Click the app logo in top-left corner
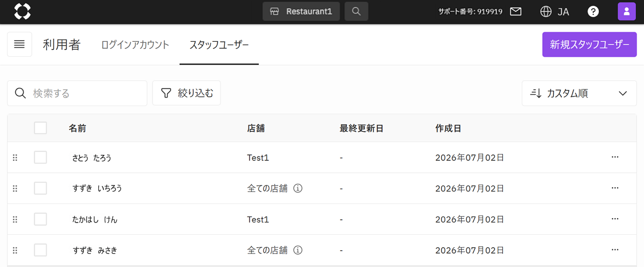 pos(22,11)
